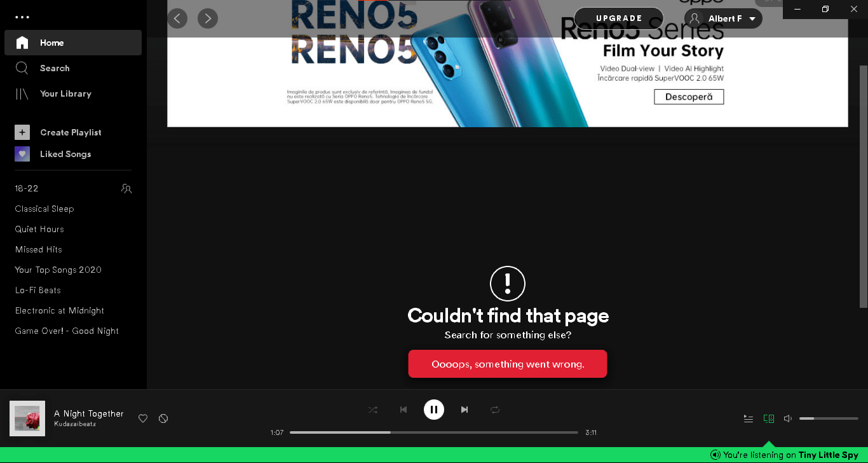Open Your Top Songs 2020 playlist
Screen dimensions: 868x463
[x=58, y=270]
